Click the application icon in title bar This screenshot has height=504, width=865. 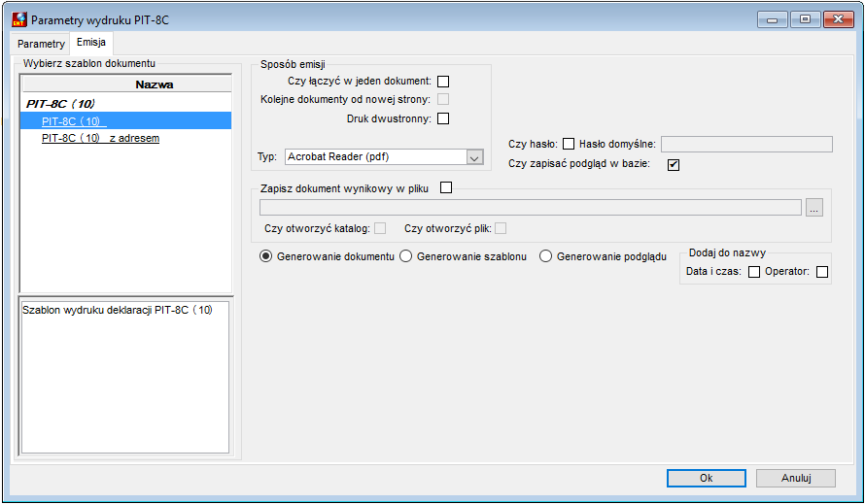[x=19, y=19]
